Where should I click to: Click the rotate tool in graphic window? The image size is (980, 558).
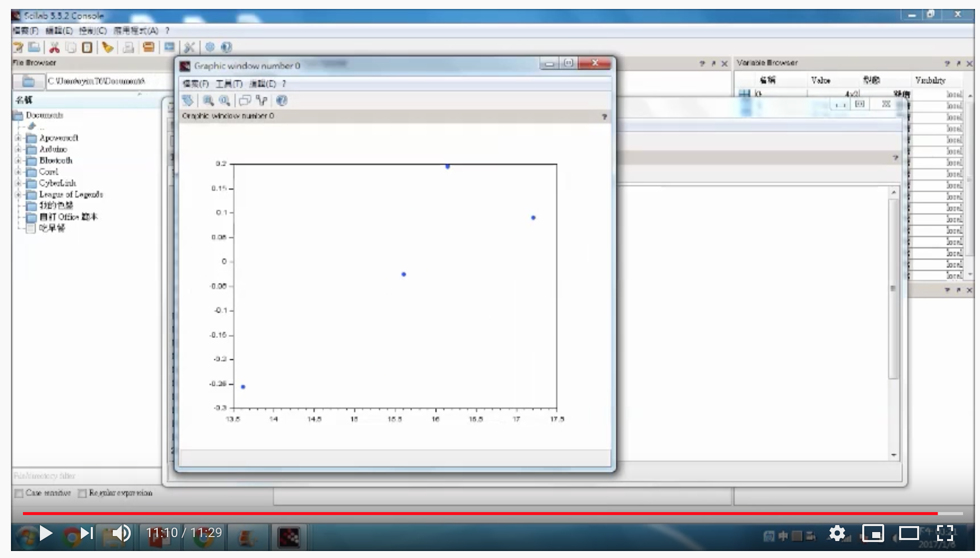[188, 101]
